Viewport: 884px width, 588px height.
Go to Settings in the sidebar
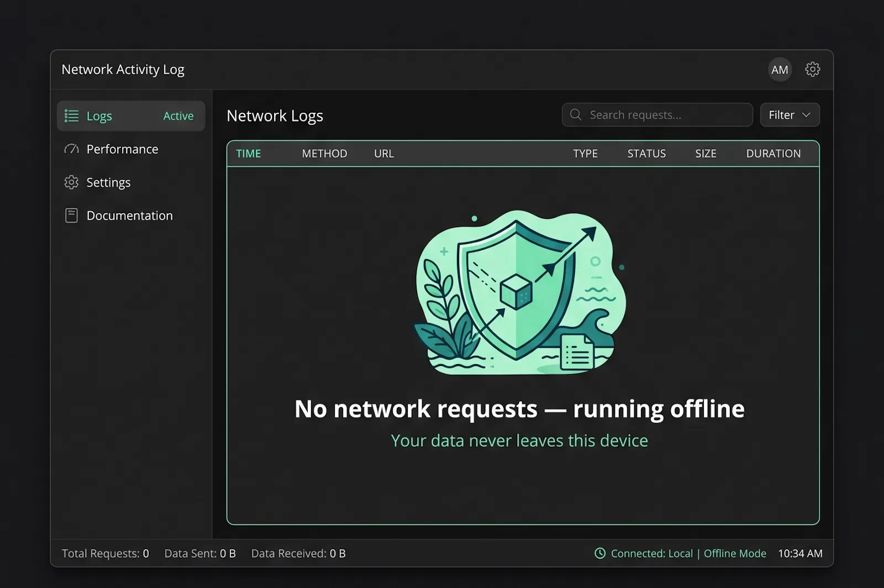tap(131, 182)
